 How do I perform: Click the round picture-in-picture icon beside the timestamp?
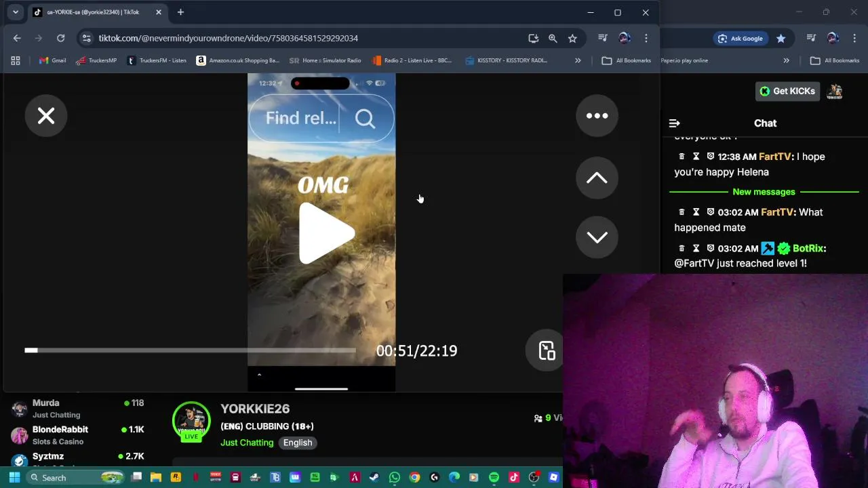(547, 350)
